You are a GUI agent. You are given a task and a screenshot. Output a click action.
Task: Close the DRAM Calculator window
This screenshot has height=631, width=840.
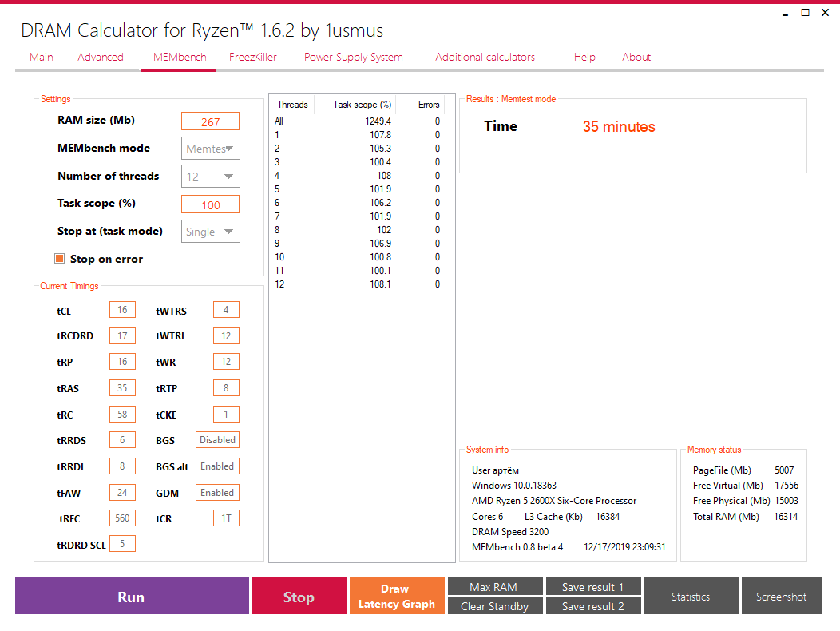pyautogui.click(x=825, y=13)
